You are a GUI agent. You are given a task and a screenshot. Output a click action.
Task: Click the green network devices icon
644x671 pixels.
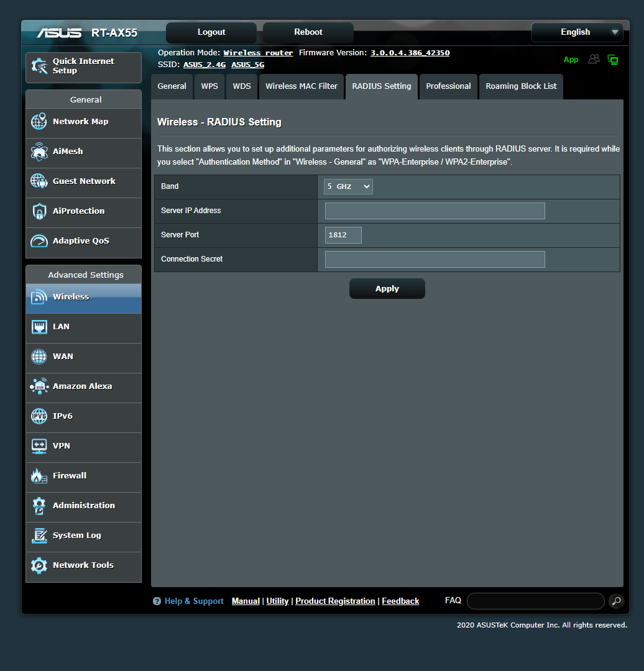pyautogui.click(x=613, y=60)
